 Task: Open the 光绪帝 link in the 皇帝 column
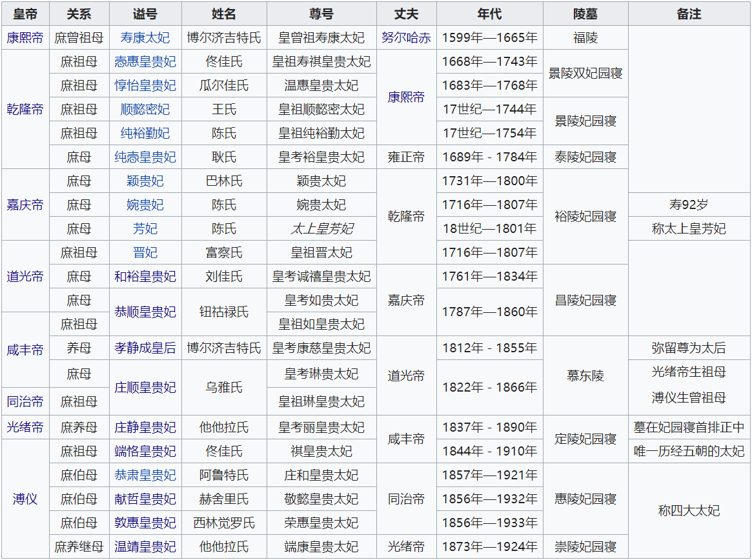pyautogui.click(x=25, y=427)
